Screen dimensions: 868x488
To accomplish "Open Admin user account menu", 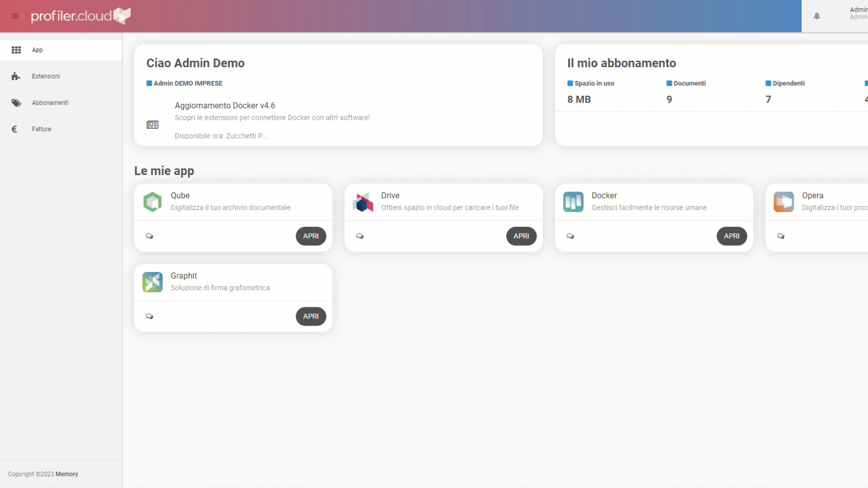I will coord(858,13).
